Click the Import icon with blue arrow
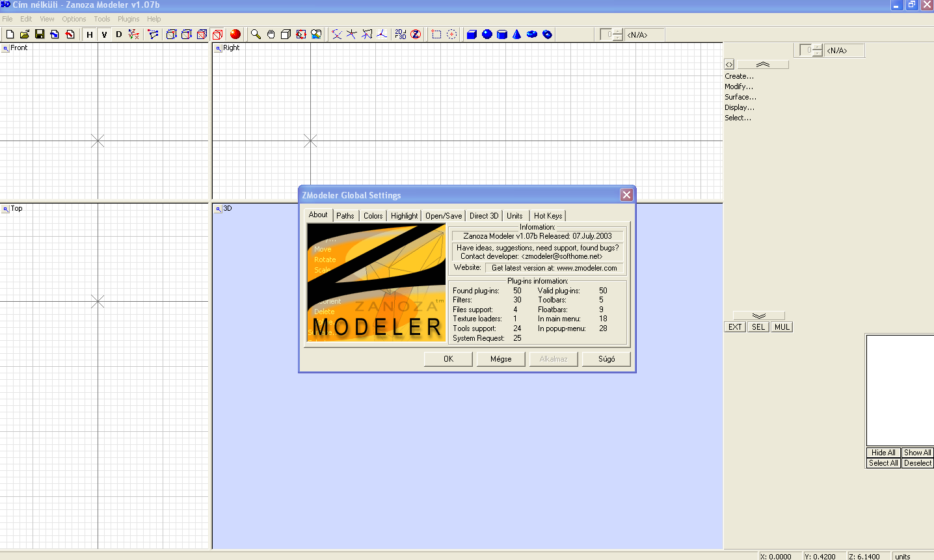 tap(55, 34)
